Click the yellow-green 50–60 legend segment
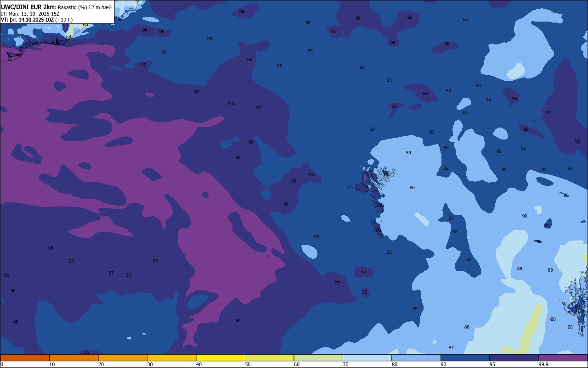This screenshot has height=368, width=588. [269, 357]
